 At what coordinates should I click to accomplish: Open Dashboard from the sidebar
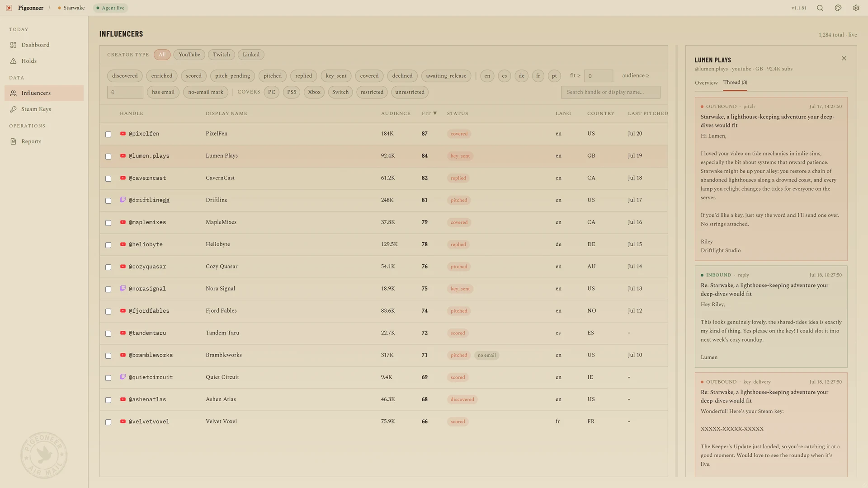[44, 45]
